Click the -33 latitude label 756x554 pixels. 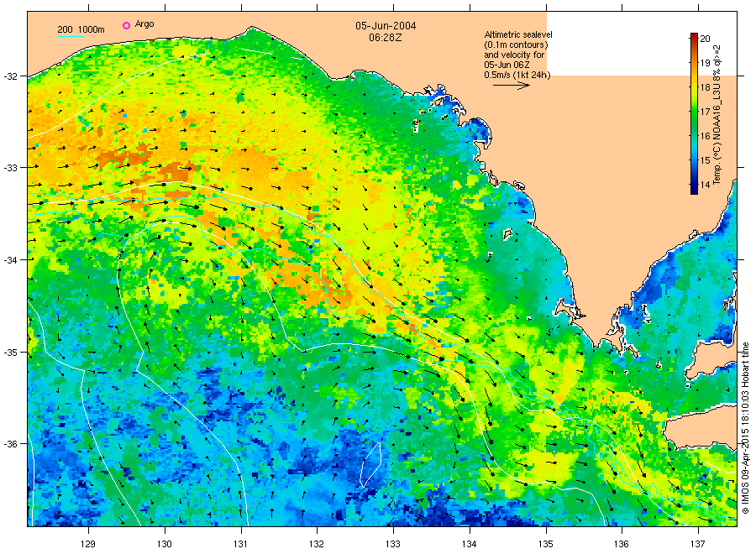pyautogui.click(x=11, y=168)
